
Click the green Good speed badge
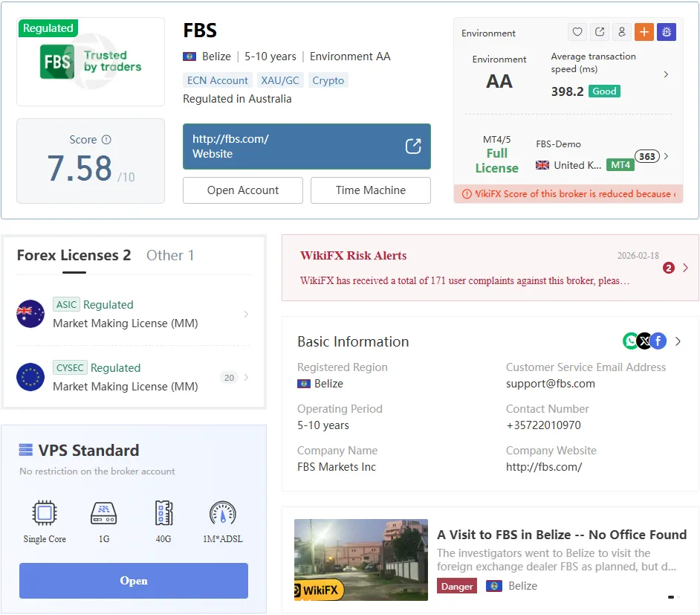604,91
